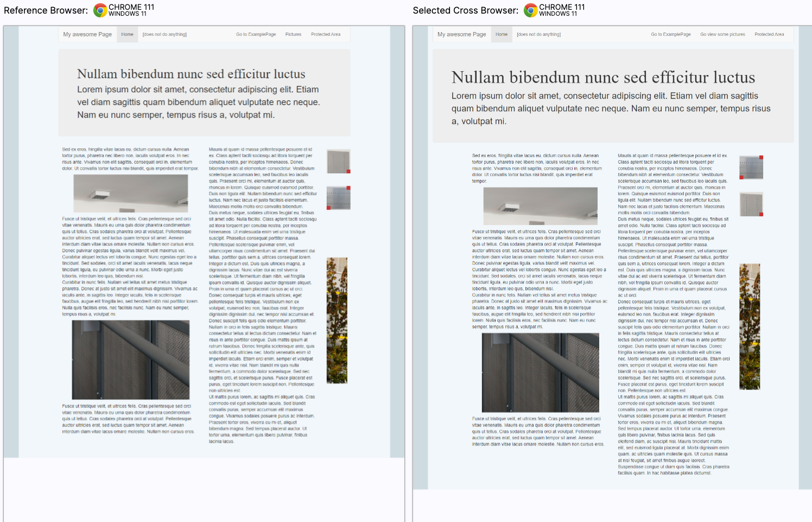812x522 pixels.
Task: Click the 'CHROME 111' label of the cross browser
Action: tap(562, 7)
